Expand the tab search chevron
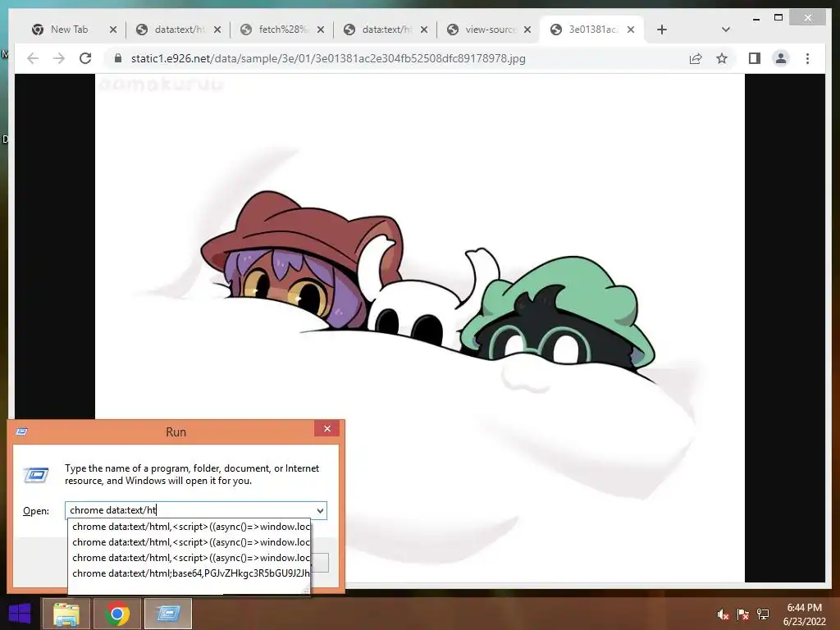The image size is (840, 630). [726, 30]
